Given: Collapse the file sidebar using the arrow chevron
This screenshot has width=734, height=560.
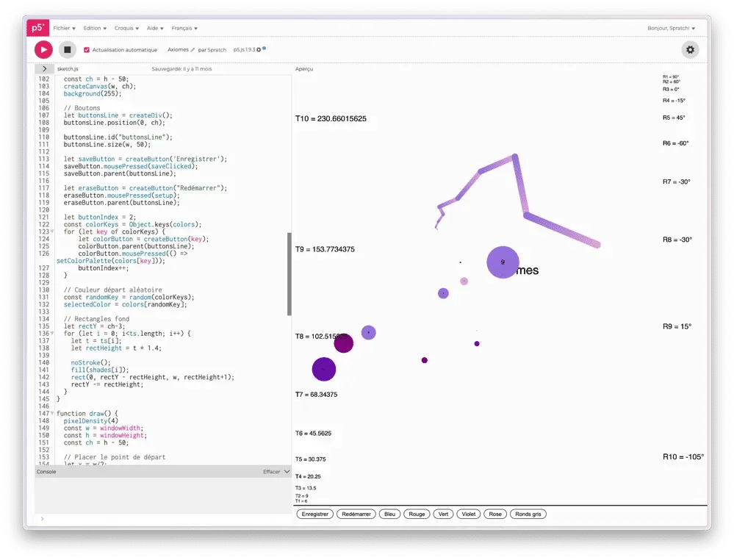Looking at the screenshot, I should (44, 68).
